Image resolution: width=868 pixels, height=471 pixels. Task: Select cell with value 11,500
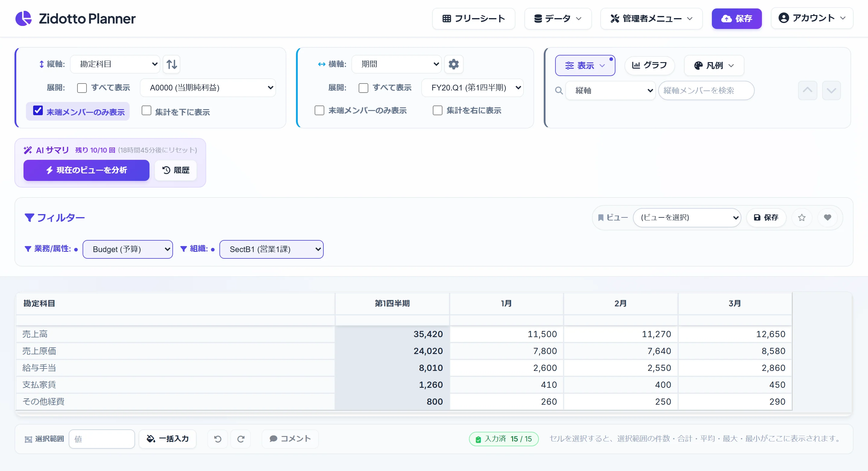506,334
